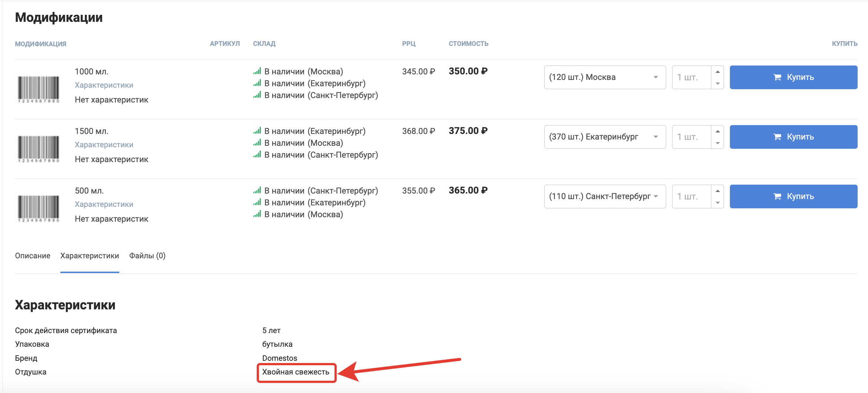868x393 pixels.
Task: Increase quantity for 500 мл. with up arrow
Action: coord(717,191)
